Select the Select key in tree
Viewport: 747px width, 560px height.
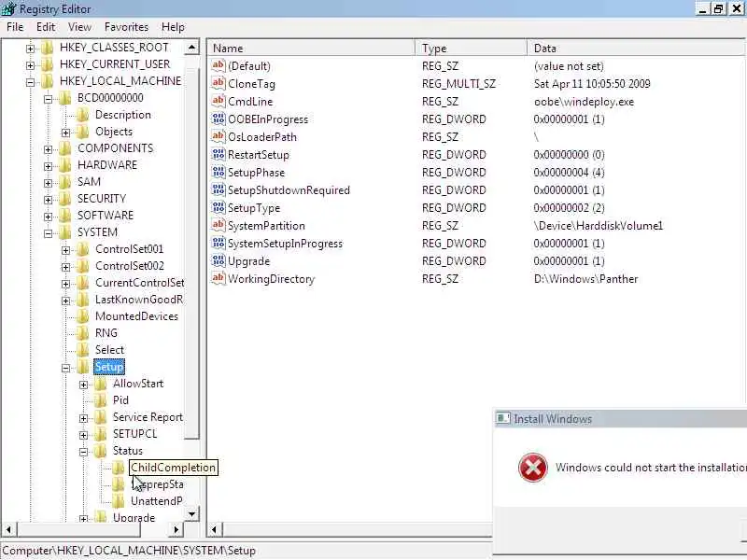[109, 349]
